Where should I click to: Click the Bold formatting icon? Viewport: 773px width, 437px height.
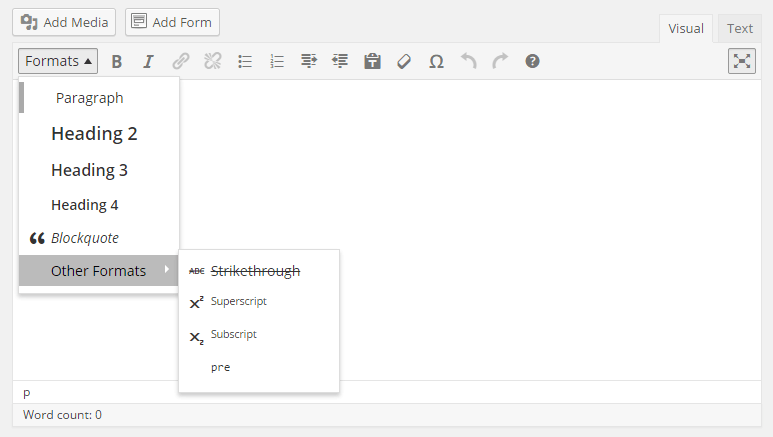pyautogui.click(x=117, y=62)
